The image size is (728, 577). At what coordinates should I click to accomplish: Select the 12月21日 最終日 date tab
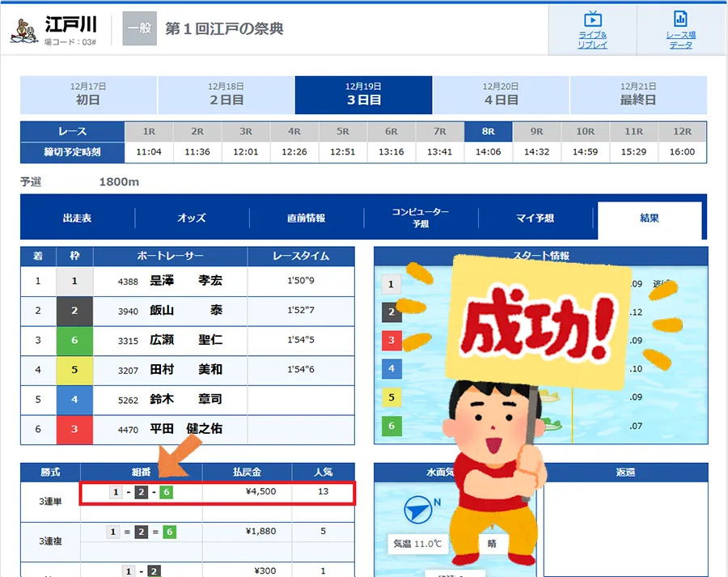[638, 95]
